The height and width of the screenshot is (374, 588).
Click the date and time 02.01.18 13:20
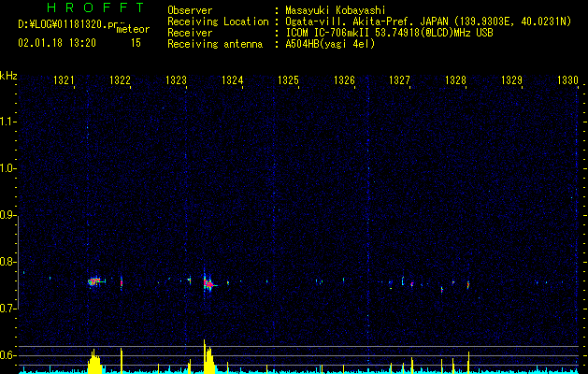[x=57, y=43]
